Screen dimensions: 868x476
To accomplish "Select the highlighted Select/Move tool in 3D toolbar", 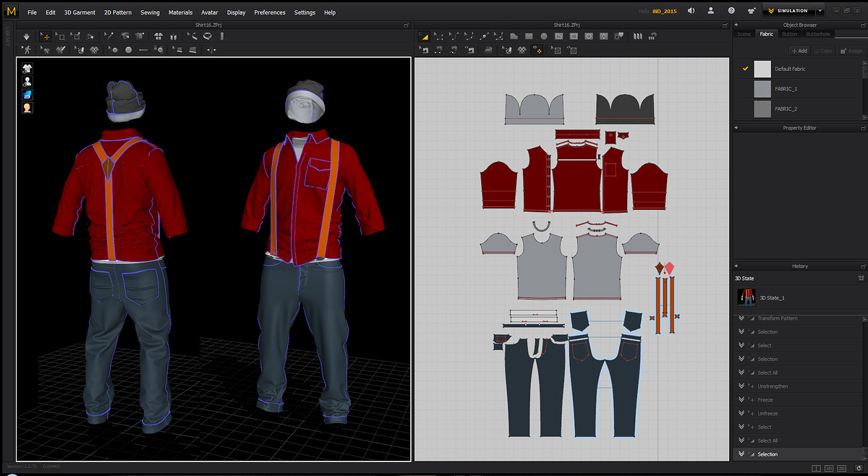I will (46, 35).
